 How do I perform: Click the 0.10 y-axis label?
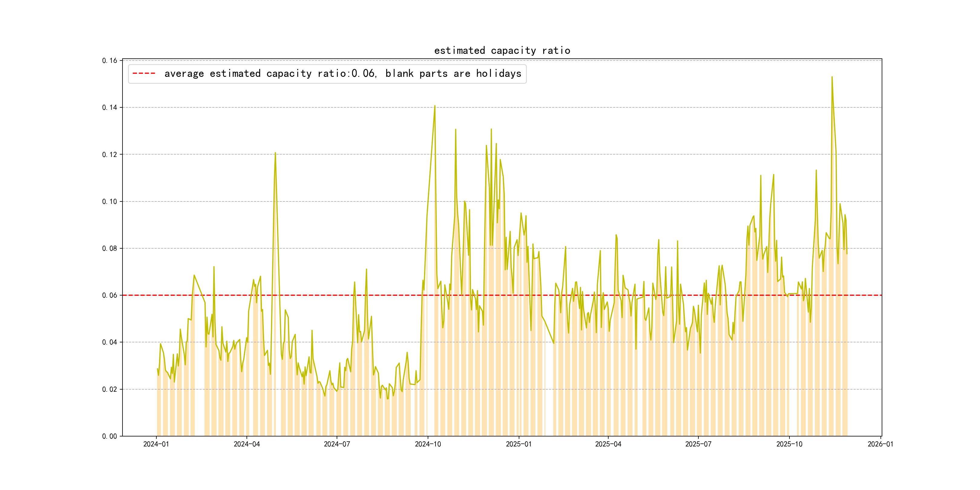109,201
